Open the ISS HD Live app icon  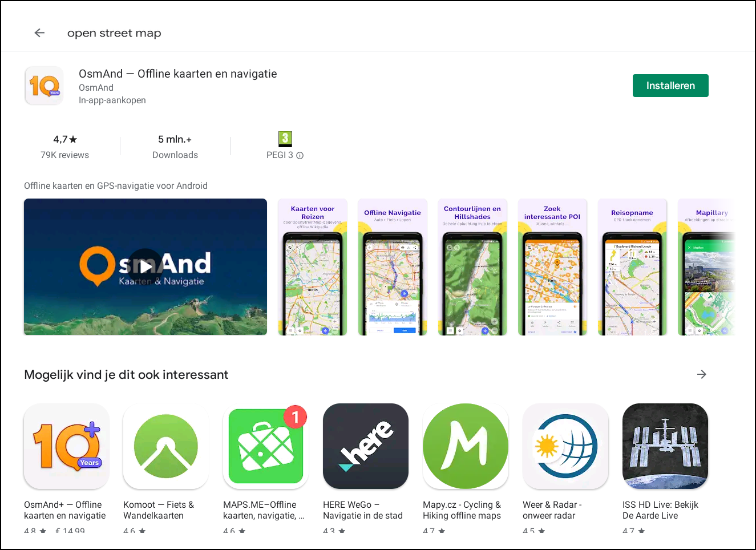click(665, 446)
